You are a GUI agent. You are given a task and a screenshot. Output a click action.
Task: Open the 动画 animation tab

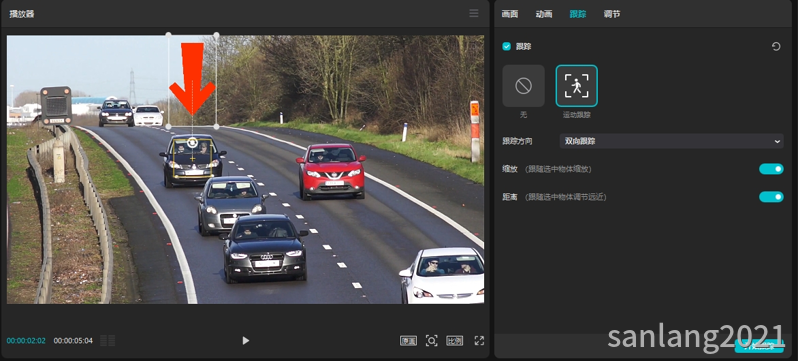[x=544, y=14]
